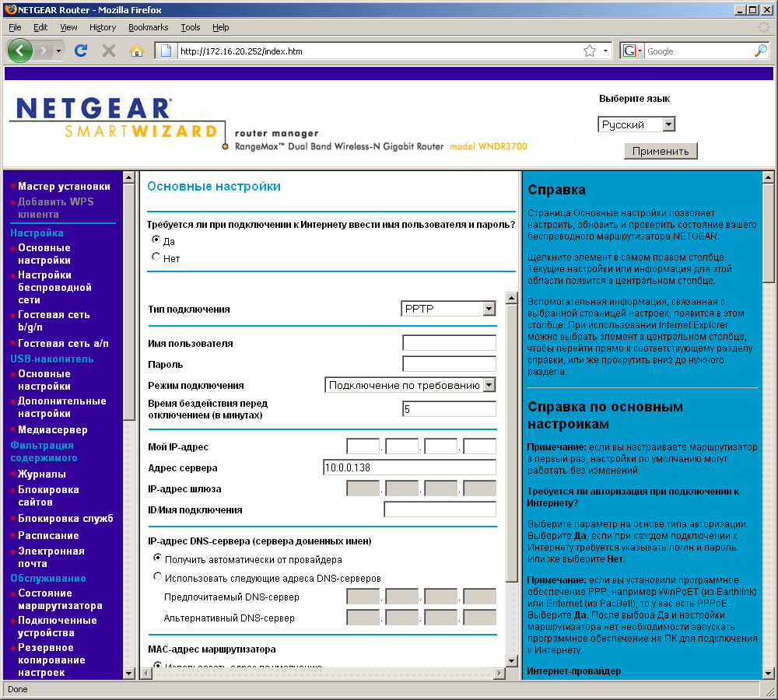Go back with the green Back arrow
Image resolution: width=778 pixels, height=700 pixels.
click(x=20, y=51)
